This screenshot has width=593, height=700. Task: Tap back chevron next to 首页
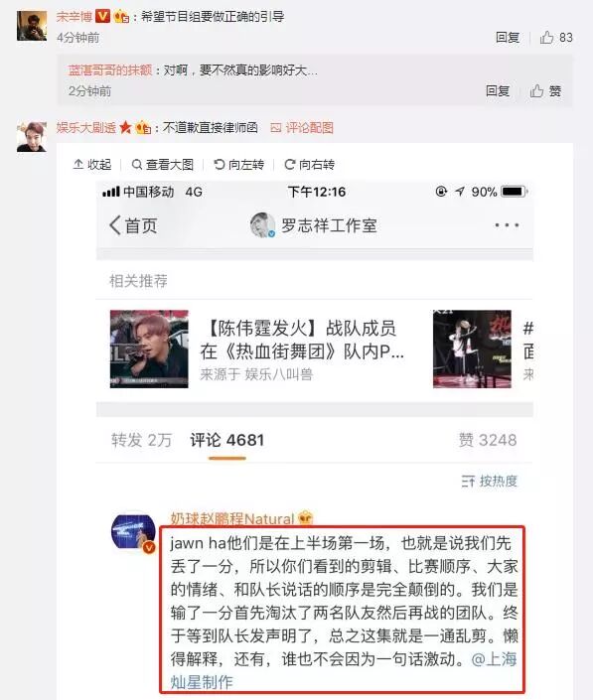(x=115, y=225)
